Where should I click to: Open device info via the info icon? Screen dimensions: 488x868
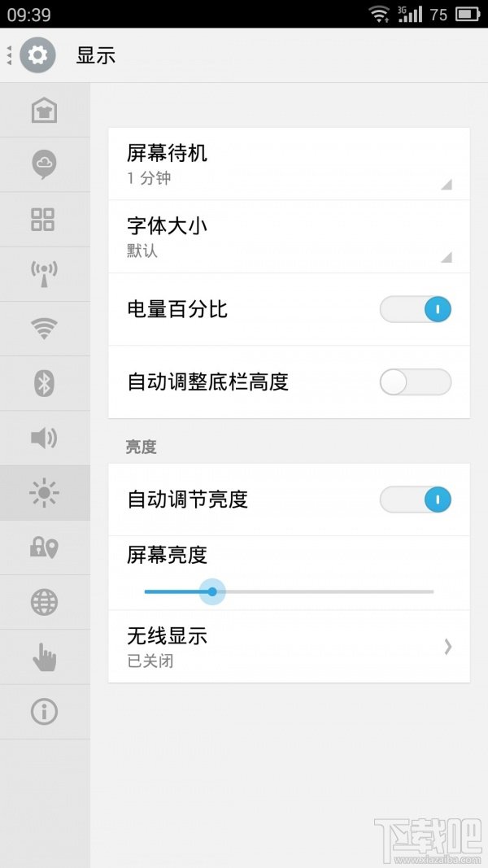[x=45, y=711]
